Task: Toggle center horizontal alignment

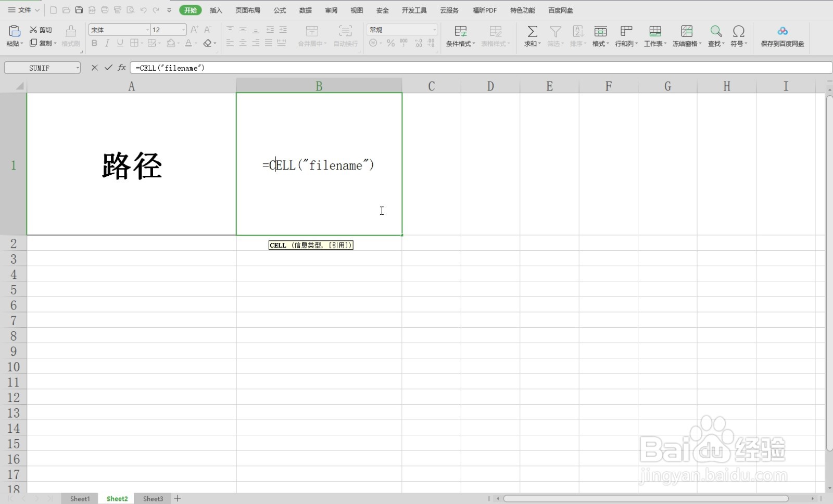Action: pos(243,43)
